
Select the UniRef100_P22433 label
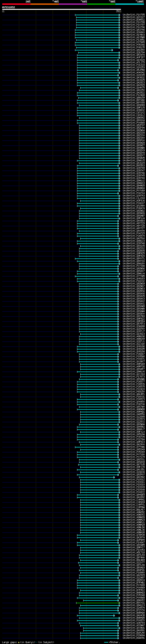pyautogui.click(x=134, y=389)
